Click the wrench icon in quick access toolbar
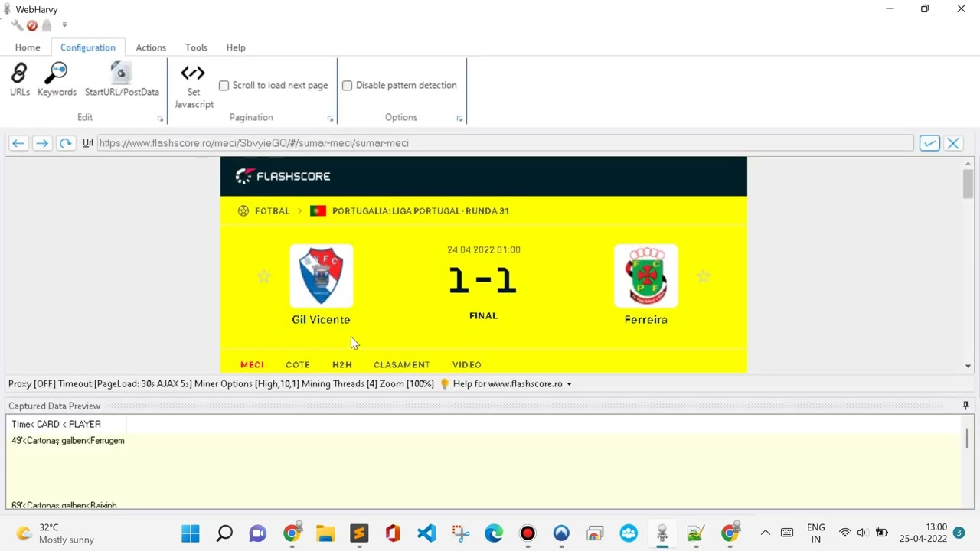Screen dimensions: 980x551 coord(18,25)
